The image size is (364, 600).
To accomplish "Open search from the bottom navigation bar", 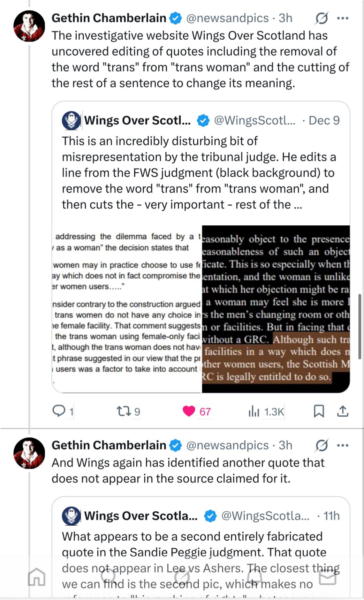I will pyautogui.click(x=108, y=577).
